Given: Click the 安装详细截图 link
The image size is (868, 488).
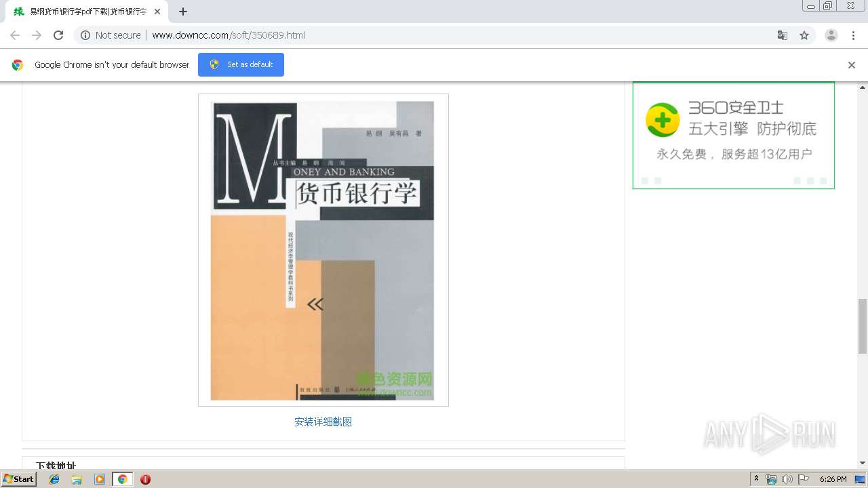Looking at the screenshot, I should pyautogui.click(x=323, y=422).
